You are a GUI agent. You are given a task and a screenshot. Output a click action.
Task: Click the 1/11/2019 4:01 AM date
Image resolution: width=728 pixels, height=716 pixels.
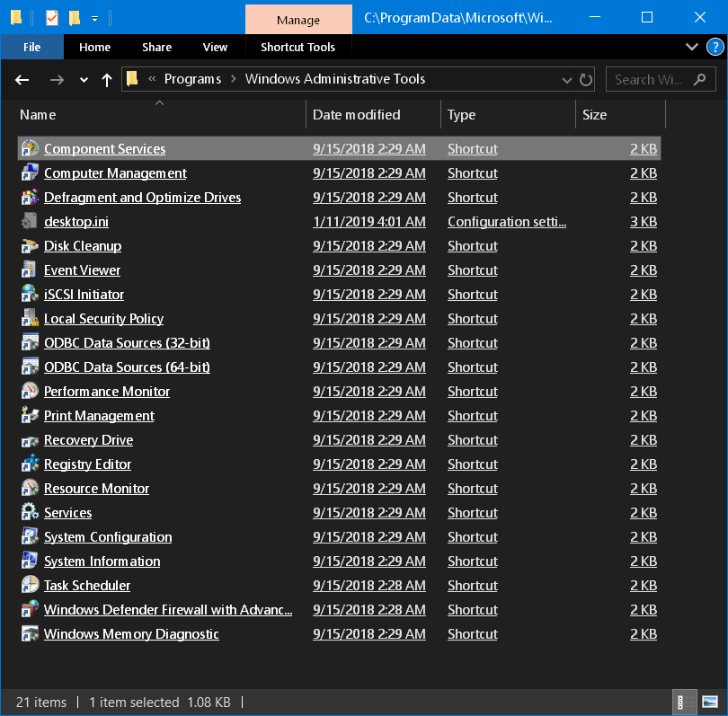pos(369,222)
